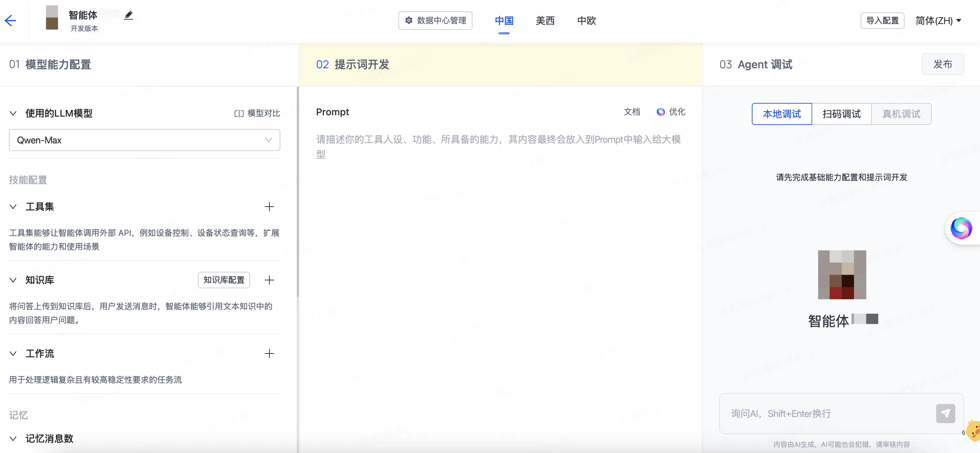Open the 简体(ZH) language dropdown
980x453 pixels.
coord(938,21)
